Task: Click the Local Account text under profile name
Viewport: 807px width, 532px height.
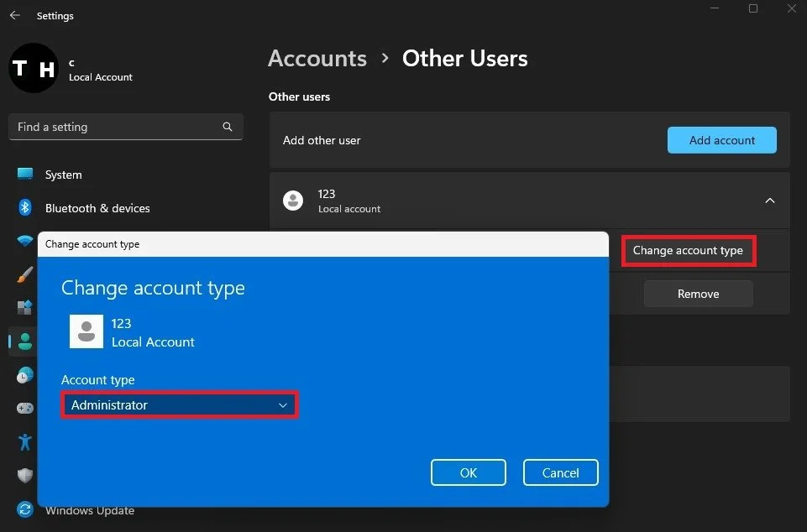Action: coord(101,77)
